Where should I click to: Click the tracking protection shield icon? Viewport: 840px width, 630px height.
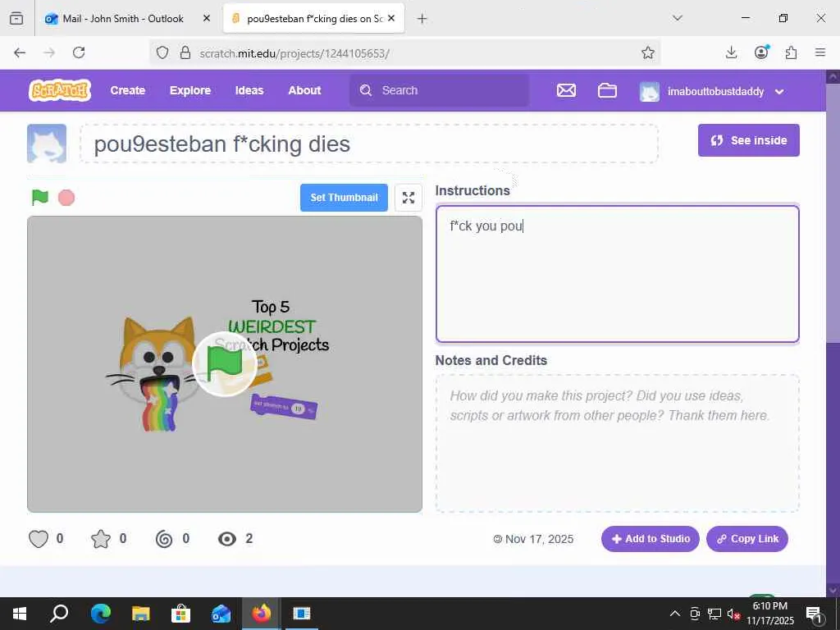coord(162,52)
